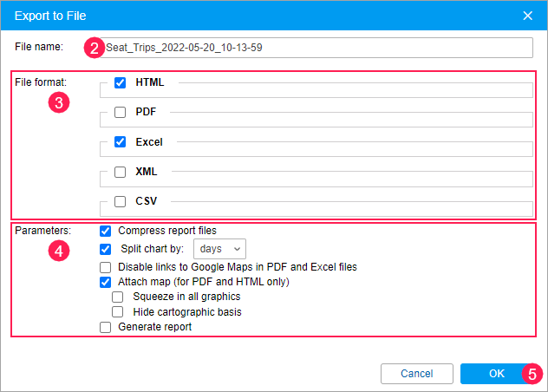Viewport: 548px width, 392px height.
Task: Tick the Generate report checkbox
Action: pyautogui.click(x=106, y=327)
